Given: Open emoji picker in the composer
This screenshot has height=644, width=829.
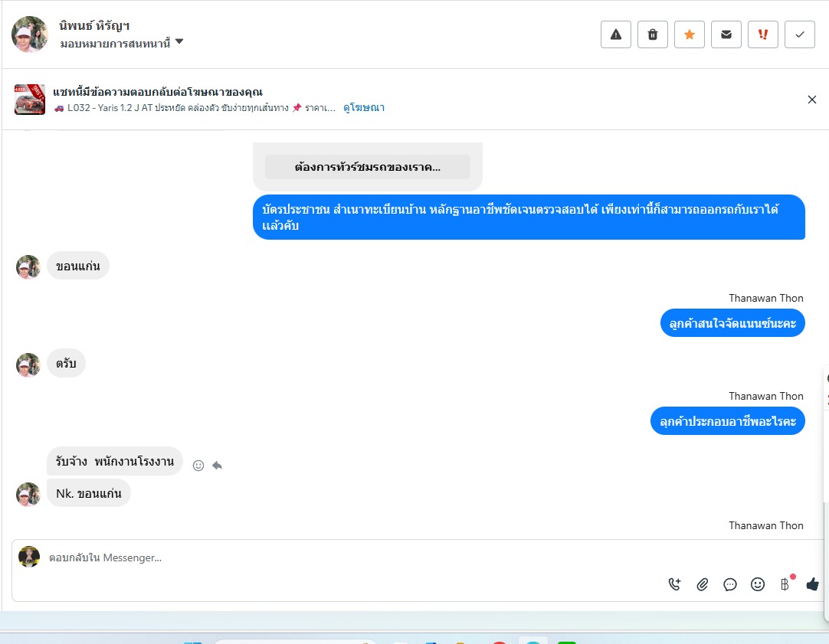Looking at the screenshot, I should (x=758, y=584).
